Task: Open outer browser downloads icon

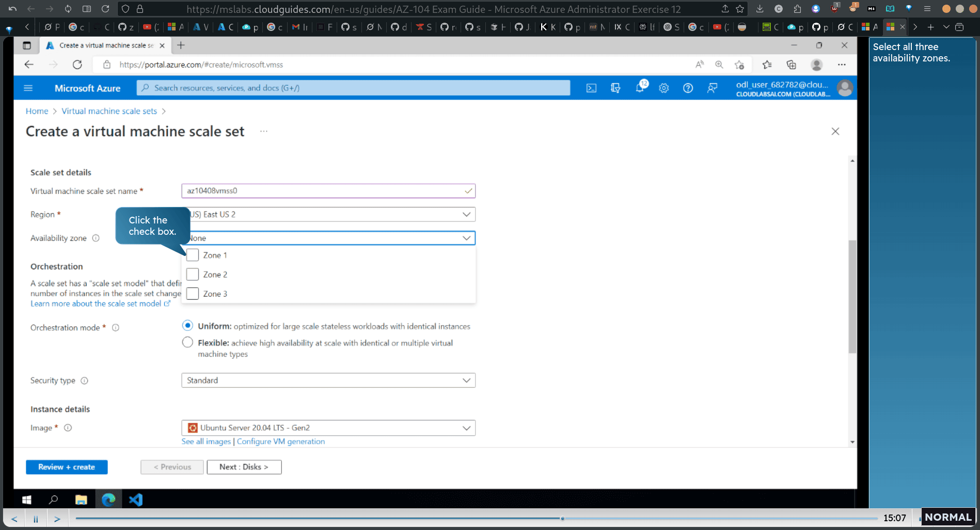Action: click(x=760, y=9)
